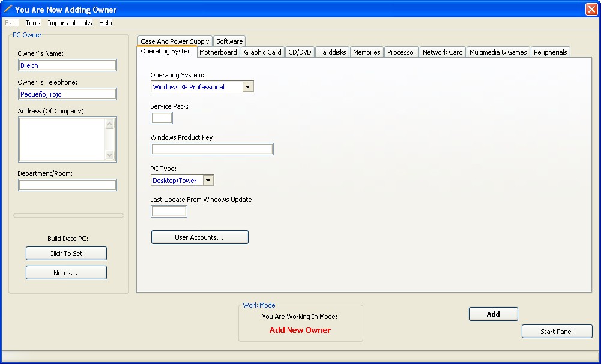The width and height of the screenshot is (601, 364).
Task: Click the 'Work Mode' group label
Action: [259, 305]
